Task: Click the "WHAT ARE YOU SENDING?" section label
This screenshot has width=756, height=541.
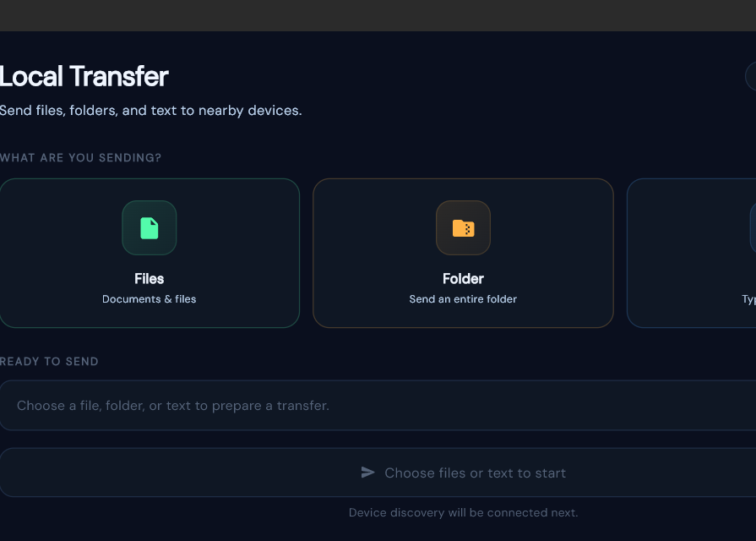Action: (80, 158)
